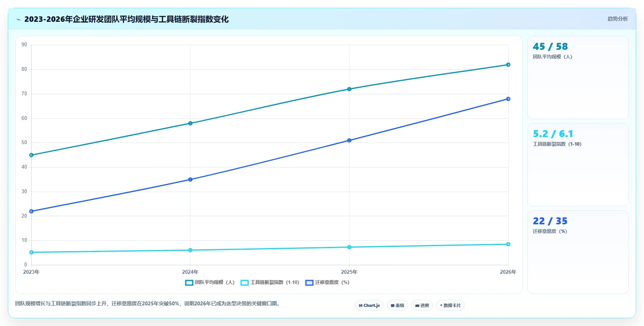Click the 2026年 point on 团队平均规模 line
644x326 pixels.
click(508, 65)
